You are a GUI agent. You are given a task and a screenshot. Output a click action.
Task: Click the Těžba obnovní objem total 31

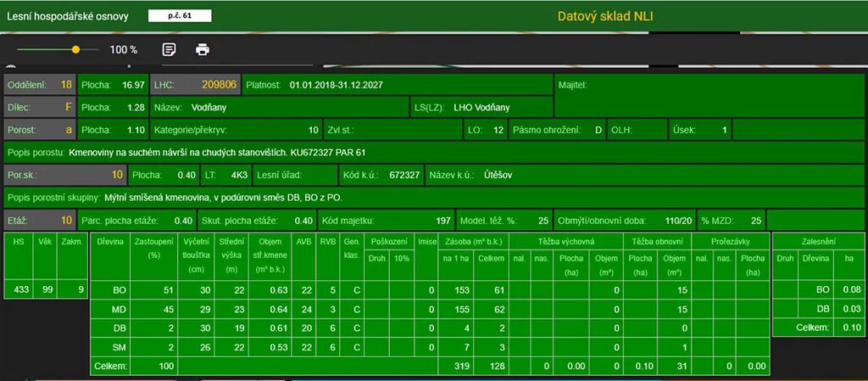click(x=681, y=366)
